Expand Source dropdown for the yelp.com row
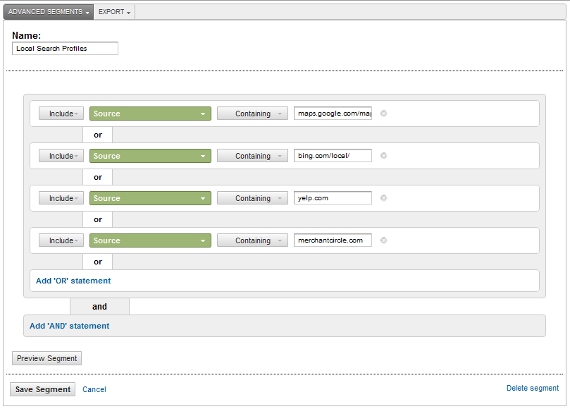The height and width of the screenshot is (409, 570). coord(150,198)
